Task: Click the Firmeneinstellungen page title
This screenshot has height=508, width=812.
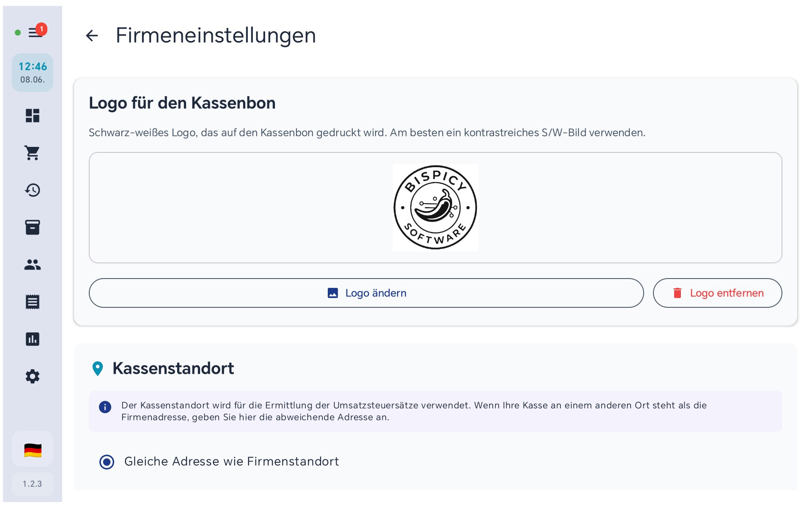Action: click(216, 36)
